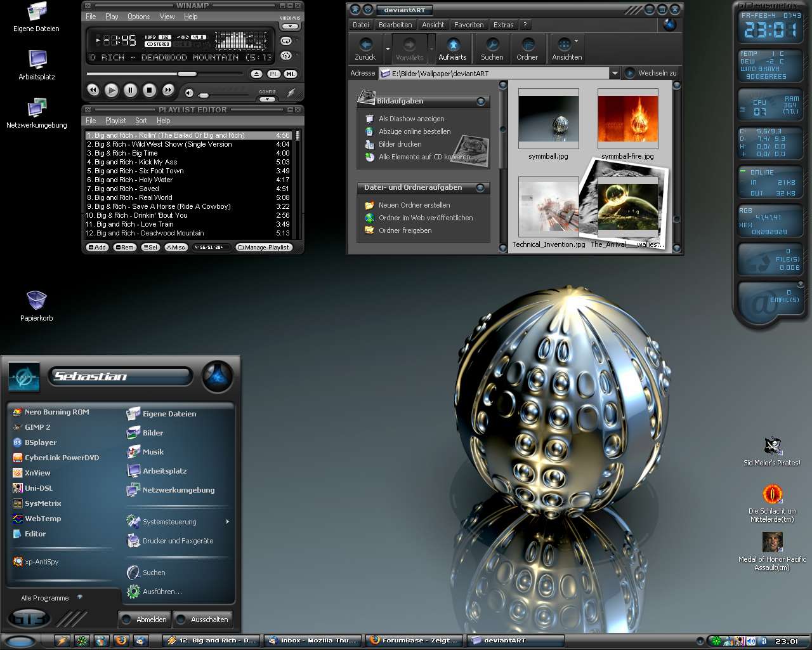812x650 pixels.
Task: Open the Favoriten menu in Explorer
Action: click(x=469, y=25)
